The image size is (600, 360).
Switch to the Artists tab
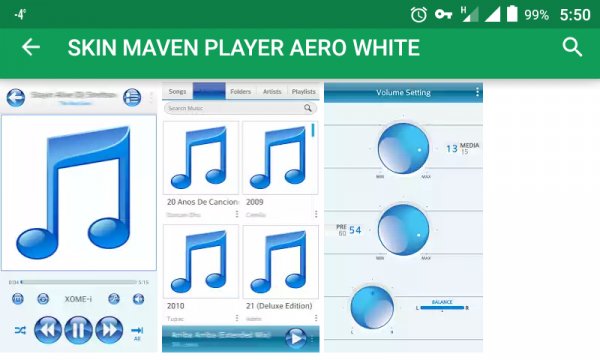(x=272, y=91)
